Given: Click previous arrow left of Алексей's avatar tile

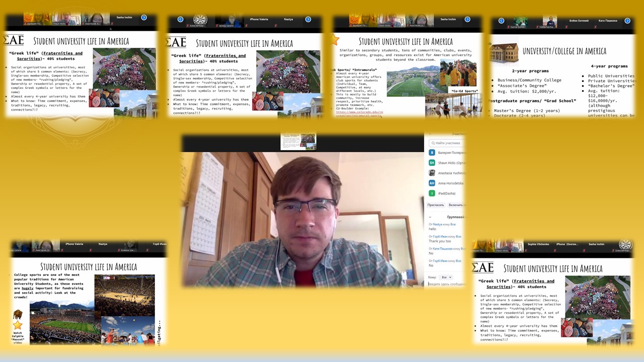Looking at the screenshot, I should click(181, 20).
